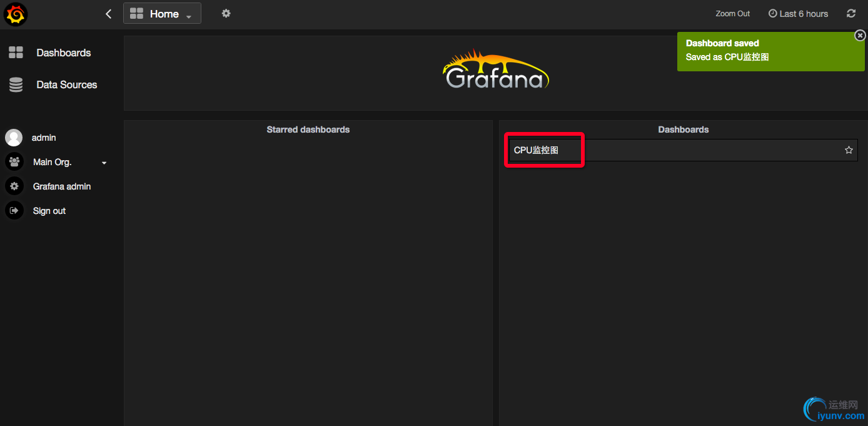This screenshot has height=426, width=868.
Task: Click the Data Sources database icon
Action: tap(16, 84)
